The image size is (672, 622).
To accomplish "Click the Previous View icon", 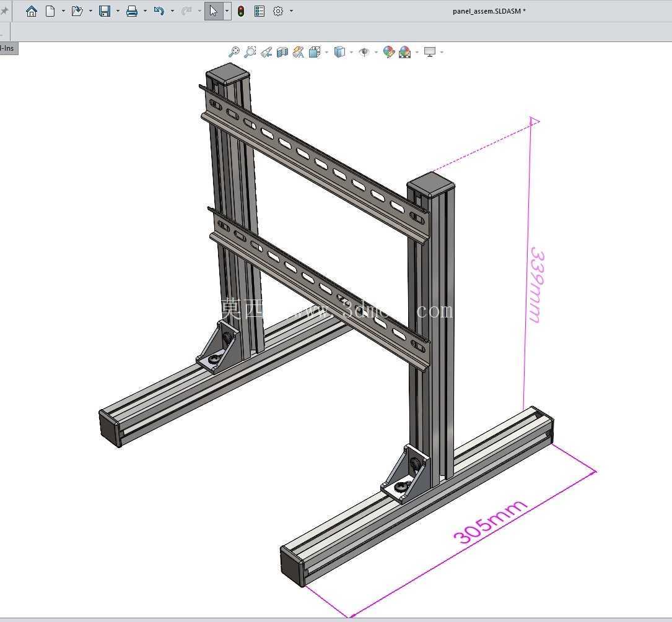I will coord(266,52).
